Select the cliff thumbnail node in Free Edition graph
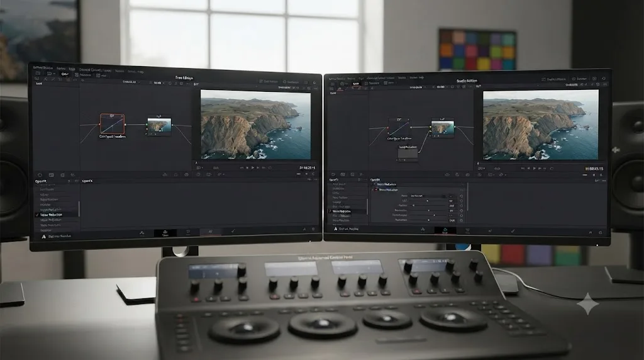The image size is (644, 360). (x=159, y=125)
